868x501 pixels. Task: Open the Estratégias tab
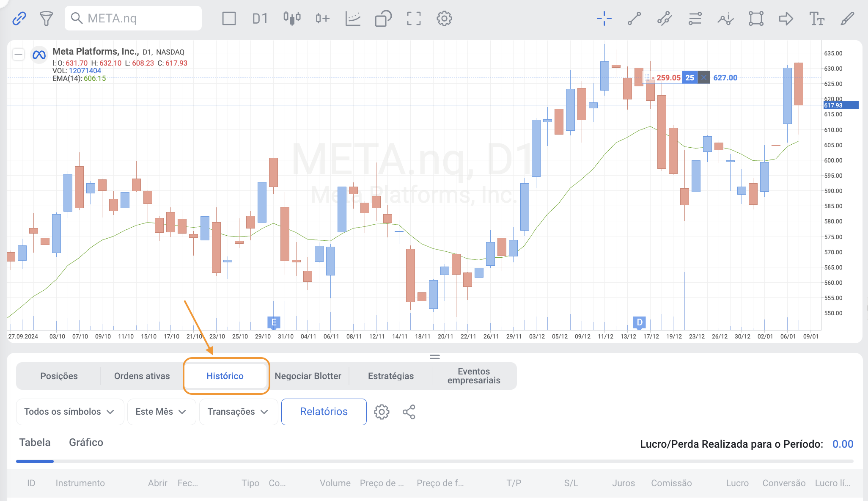(x=390, y=376)
